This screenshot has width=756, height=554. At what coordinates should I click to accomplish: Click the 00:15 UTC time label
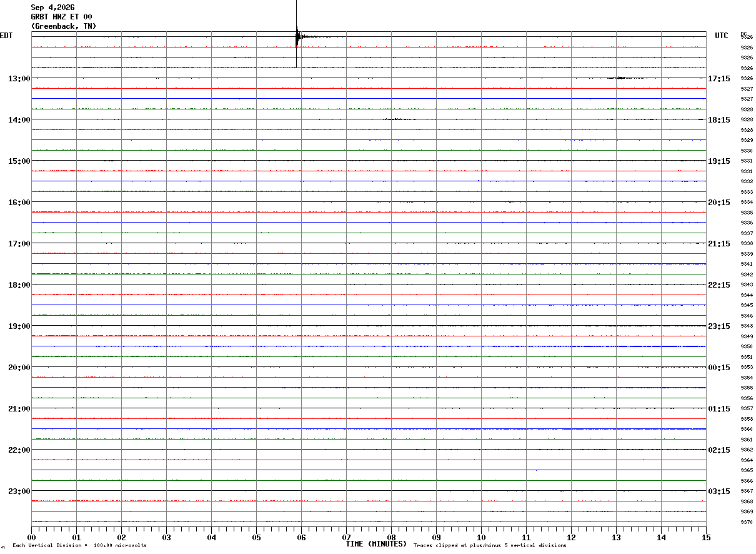click(x=719, y=368)
